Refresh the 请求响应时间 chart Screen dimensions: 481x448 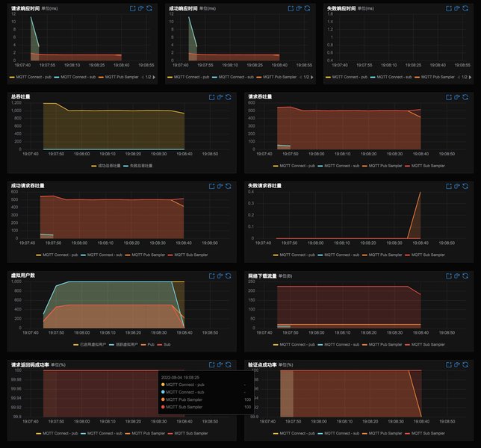click(x=149, y=8)
